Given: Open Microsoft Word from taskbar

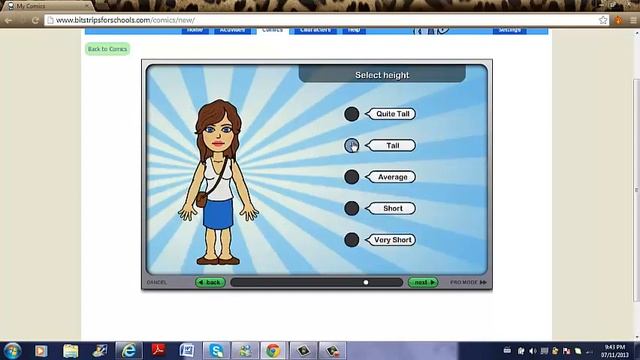Looking at the screenshot, I should pyautogui.click(x=187, y=351).
